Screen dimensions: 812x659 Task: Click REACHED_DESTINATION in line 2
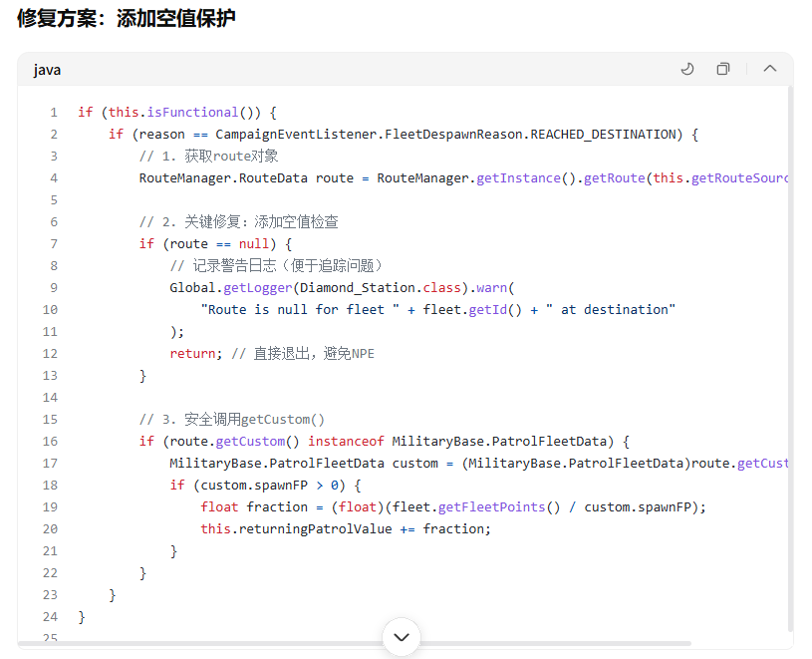[x=604, y=135]
